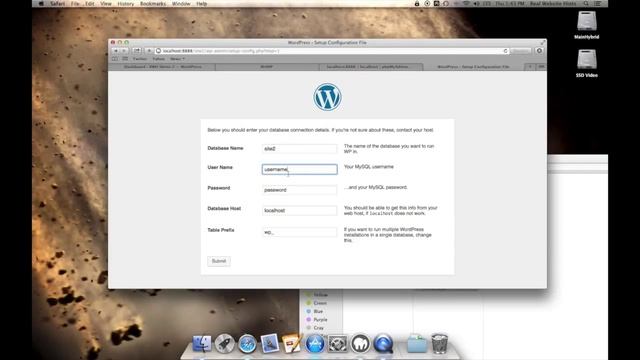Focus the Table Prefix field
This screenshot has width=640, height=360.
tap(300, 232)
